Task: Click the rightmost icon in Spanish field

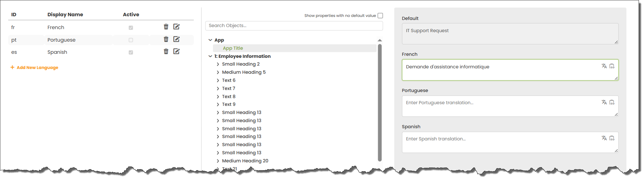Action: tap(612, 138)
